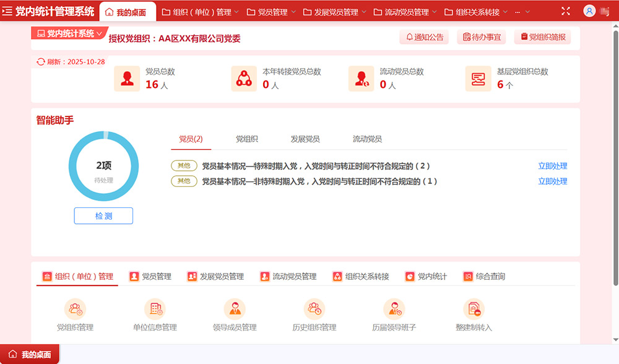Screen dimensions: 619x364
Task: Click the vertical page scrollbar
Action: (x=615, y=158)
